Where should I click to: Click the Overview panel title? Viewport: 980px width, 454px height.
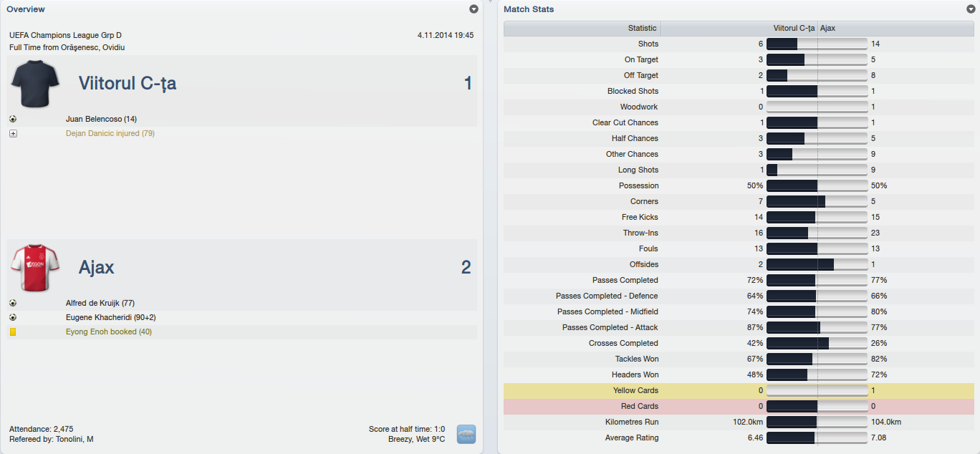click(26, 9)
